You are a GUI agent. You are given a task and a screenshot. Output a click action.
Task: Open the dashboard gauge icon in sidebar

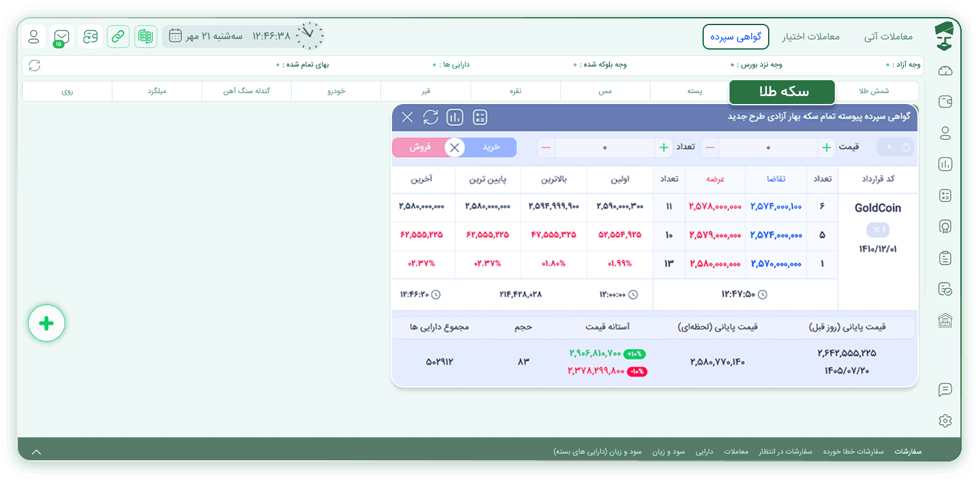coord(945,71)
